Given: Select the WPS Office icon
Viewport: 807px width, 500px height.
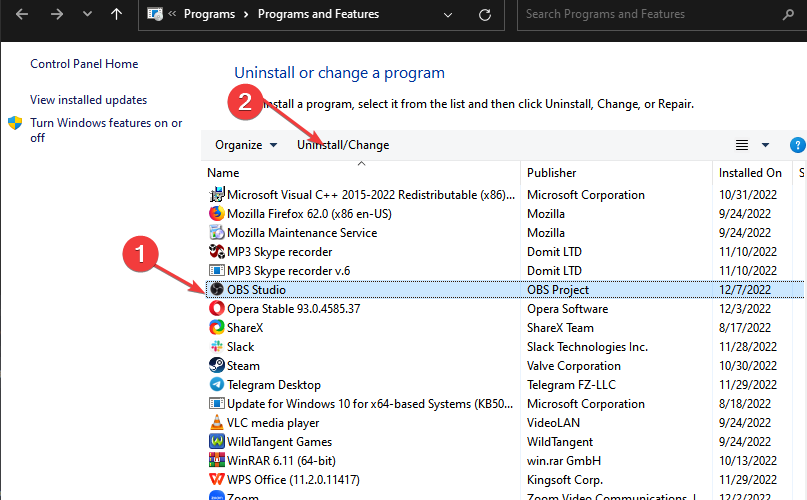Looking at the screenshot, I should [x=217, y=479].
